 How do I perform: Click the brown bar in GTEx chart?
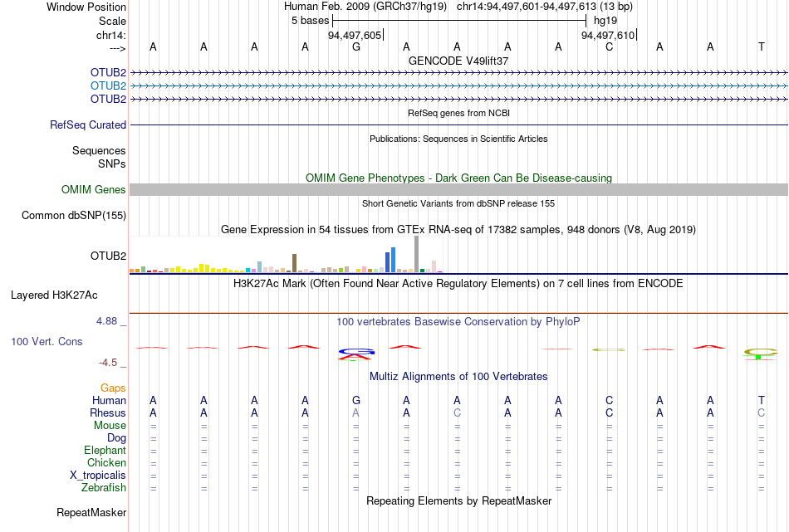(294, 263)
